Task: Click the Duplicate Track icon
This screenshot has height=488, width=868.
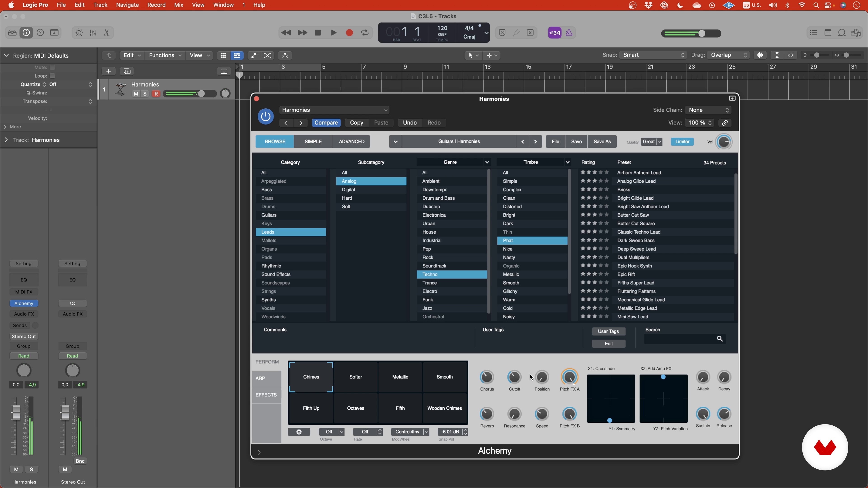Action: coord(127,71)
